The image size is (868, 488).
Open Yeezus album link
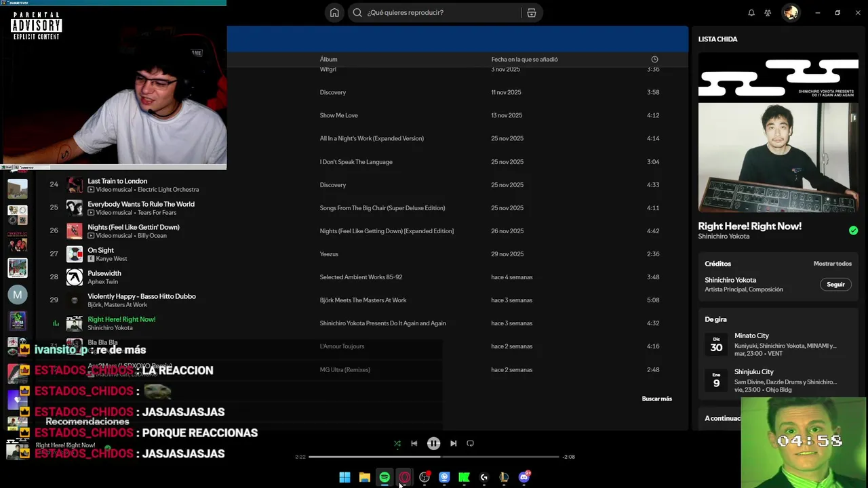tap(329, 254)
